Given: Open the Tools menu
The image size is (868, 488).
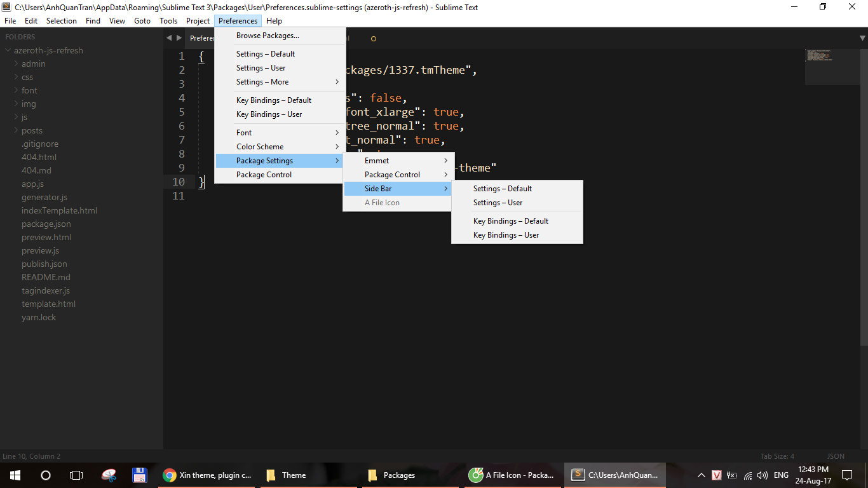Looking at the screenshot, I should pos(168,21).
